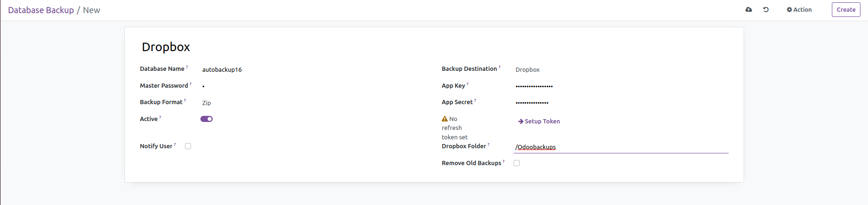868x205 pixels.
Task: Expand the Action gear menu
Action: [x=799, y=9]
